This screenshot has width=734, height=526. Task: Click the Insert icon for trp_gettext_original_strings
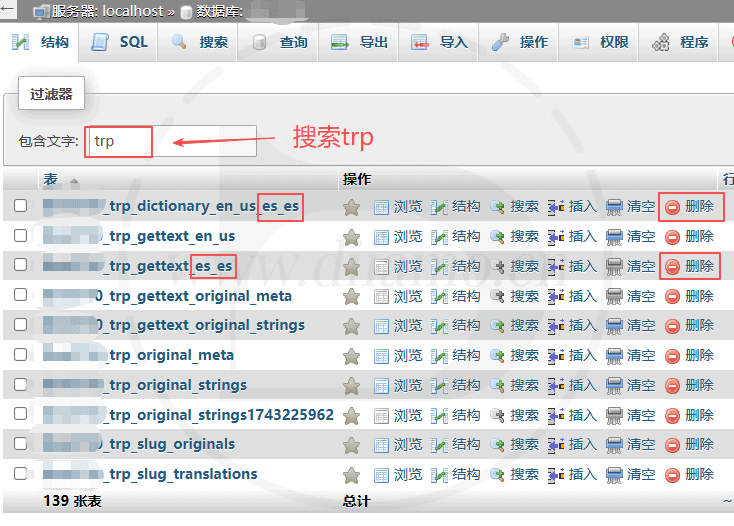[556, 326]
